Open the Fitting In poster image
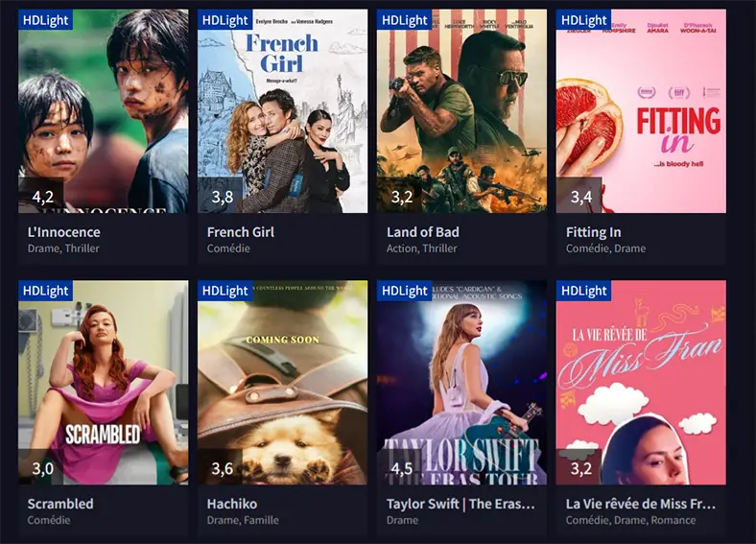This screenshot has width=756, height=544. 641,111
